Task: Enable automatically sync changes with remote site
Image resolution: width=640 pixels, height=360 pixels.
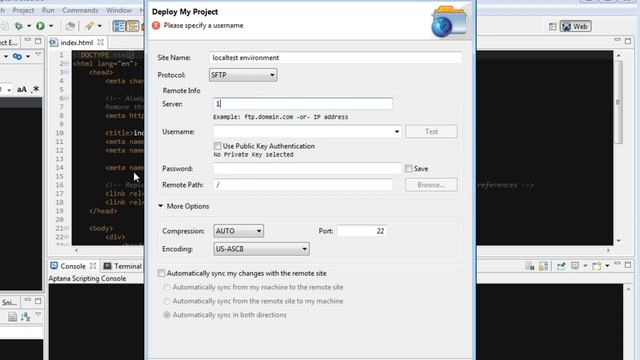Action: click(x=161, y=273)
